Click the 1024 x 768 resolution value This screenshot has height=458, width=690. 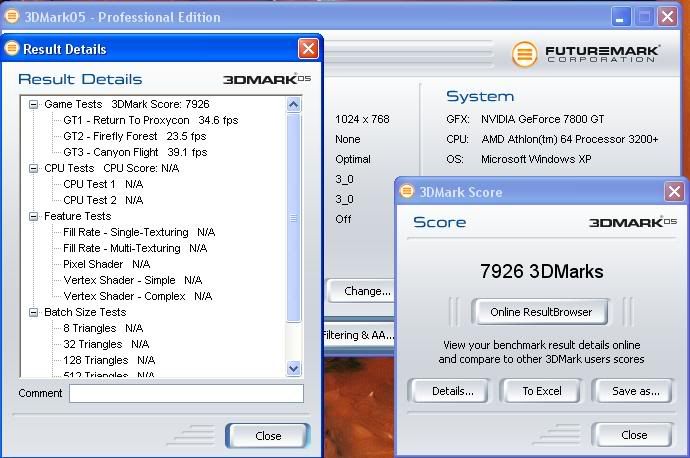[x=362, y=119]
